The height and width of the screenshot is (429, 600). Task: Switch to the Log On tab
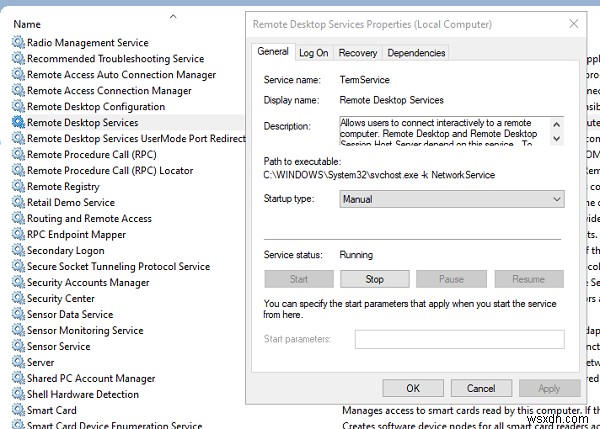pos(313,53)
